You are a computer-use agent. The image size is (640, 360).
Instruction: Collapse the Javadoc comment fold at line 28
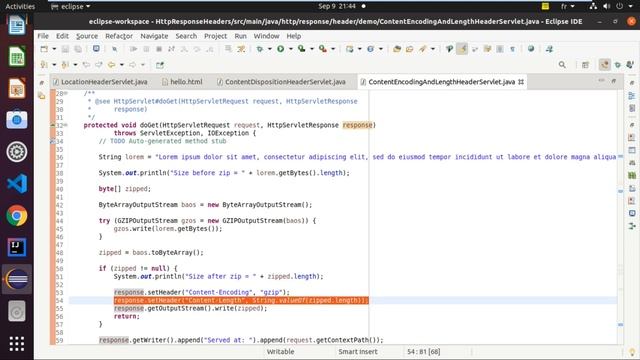click(66, 93)
